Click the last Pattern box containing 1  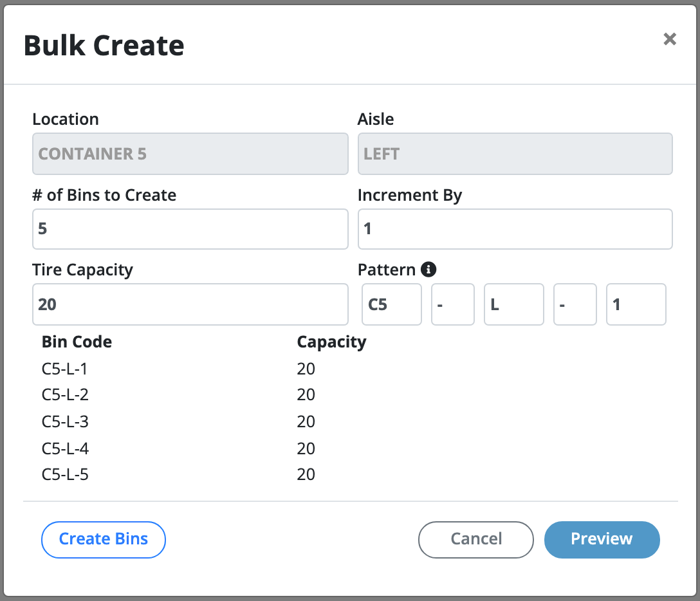[x=636, y=304]
